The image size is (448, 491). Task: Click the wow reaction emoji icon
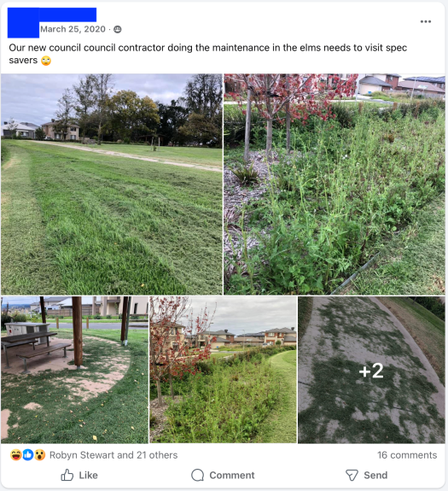[40, 454]
